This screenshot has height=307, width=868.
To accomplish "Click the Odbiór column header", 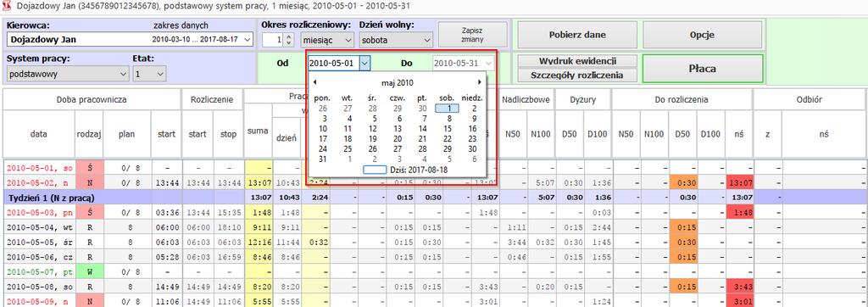I will 810,100.
